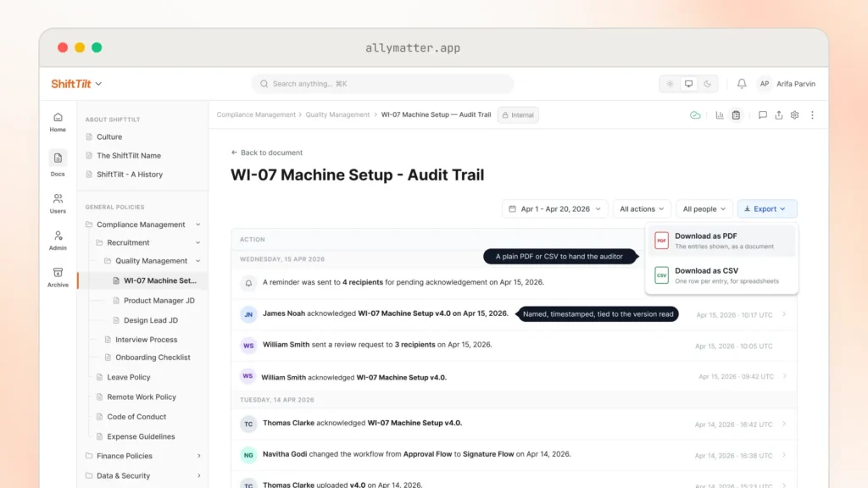Click WS avatar on review request row
This screenshot has width=868, height=488.
248,346
